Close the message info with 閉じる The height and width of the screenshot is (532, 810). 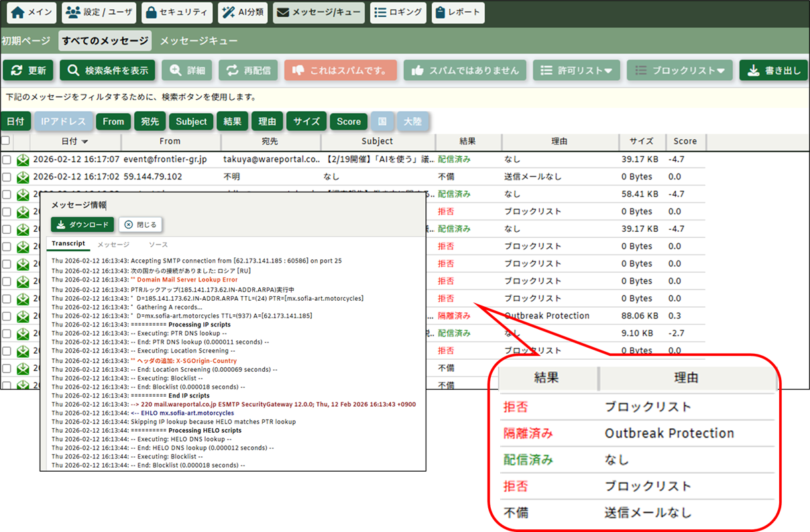pos(141,224)
